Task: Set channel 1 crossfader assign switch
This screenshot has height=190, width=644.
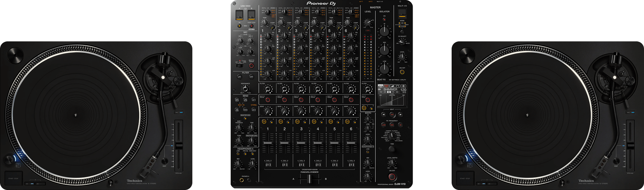Action: (268, 165)
